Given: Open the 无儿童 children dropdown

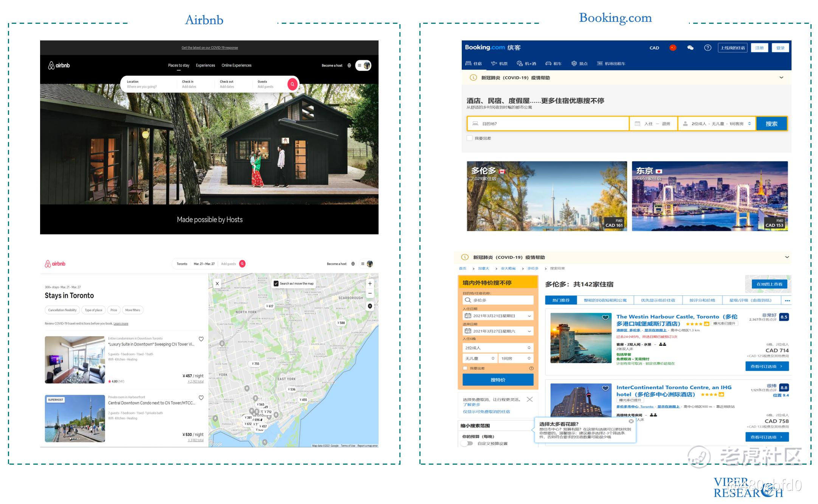Looking at the screenshot, I should coord(480,358).
